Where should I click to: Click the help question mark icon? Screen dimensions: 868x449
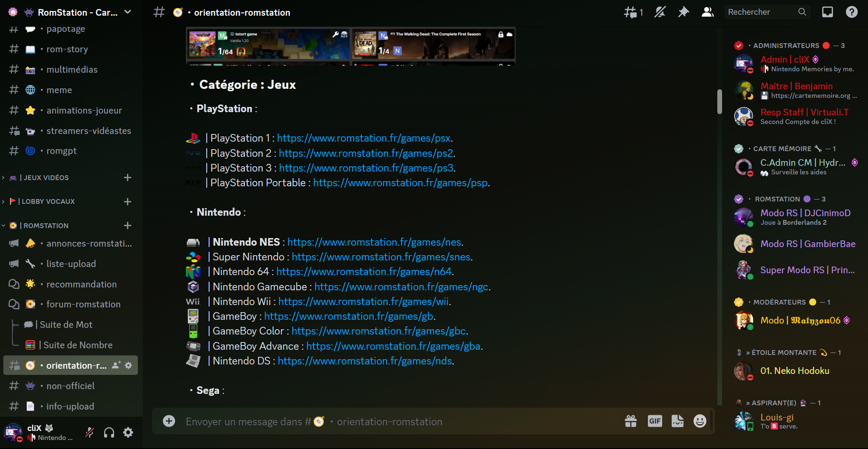tap(851, 12)
